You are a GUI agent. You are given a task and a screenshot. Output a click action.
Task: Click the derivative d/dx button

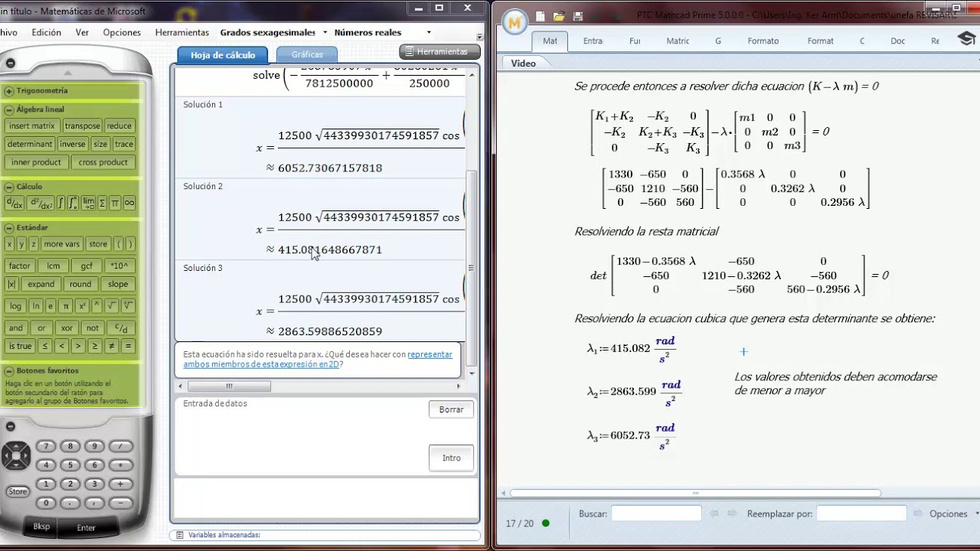coord(15,204)
